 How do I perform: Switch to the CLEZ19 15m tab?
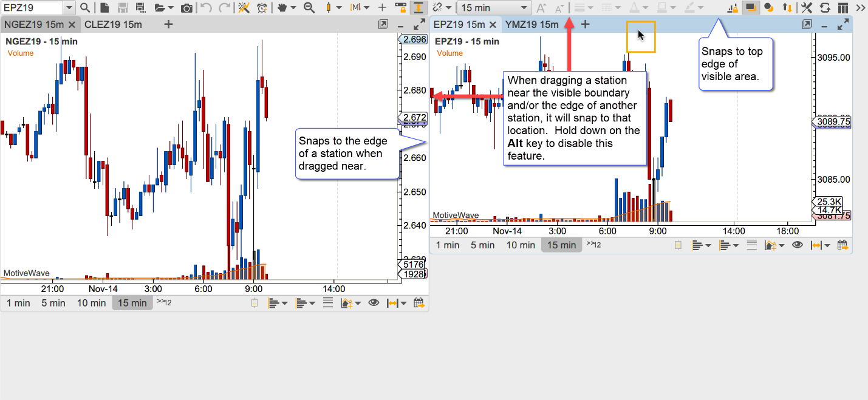click(x=113, y=24)
